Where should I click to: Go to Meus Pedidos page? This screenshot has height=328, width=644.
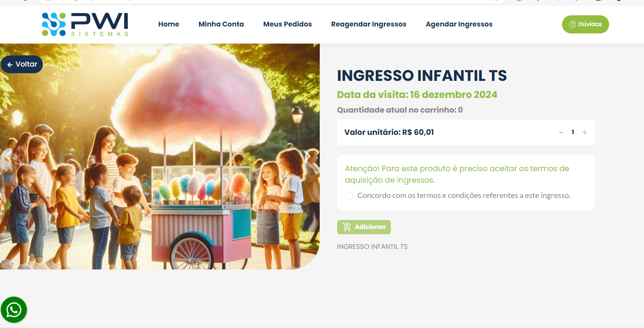[288, 24]
